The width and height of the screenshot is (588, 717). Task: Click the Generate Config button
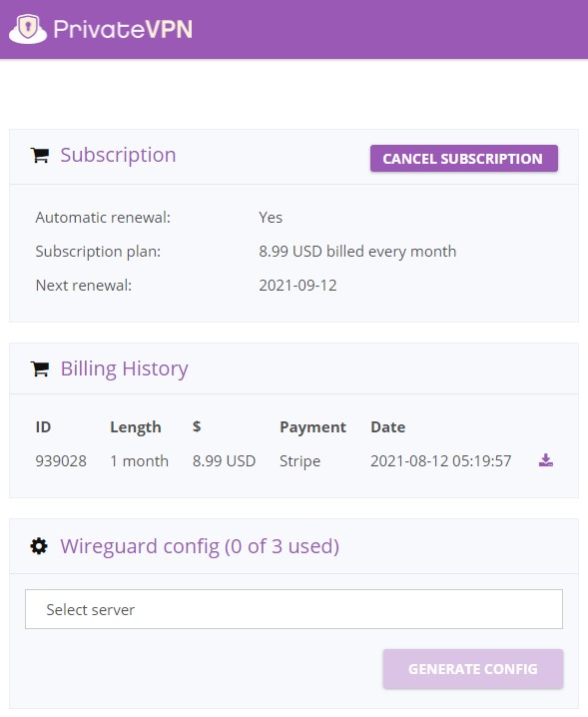tap(473, 668)
